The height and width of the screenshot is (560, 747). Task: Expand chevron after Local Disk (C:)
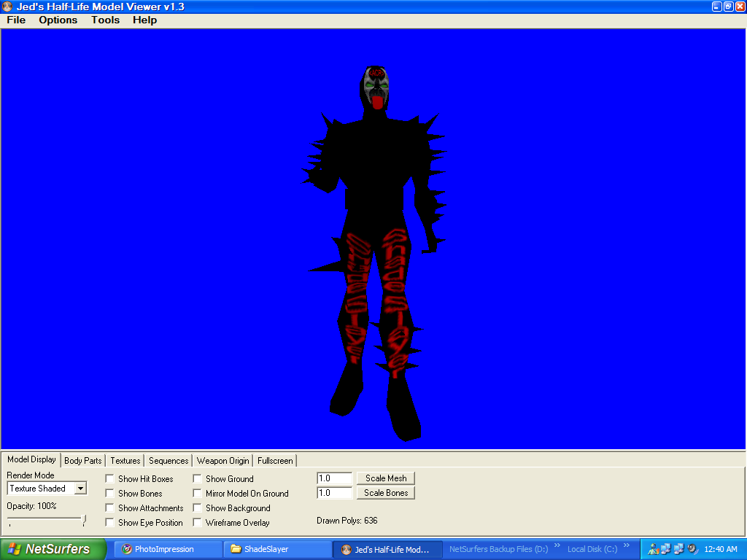tap(627, 545)
